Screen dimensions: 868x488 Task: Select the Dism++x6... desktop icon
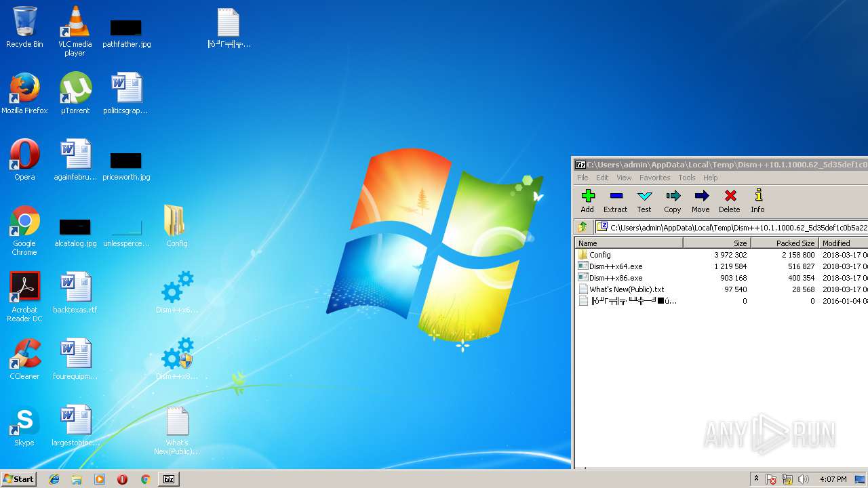(x=176, y=293)
